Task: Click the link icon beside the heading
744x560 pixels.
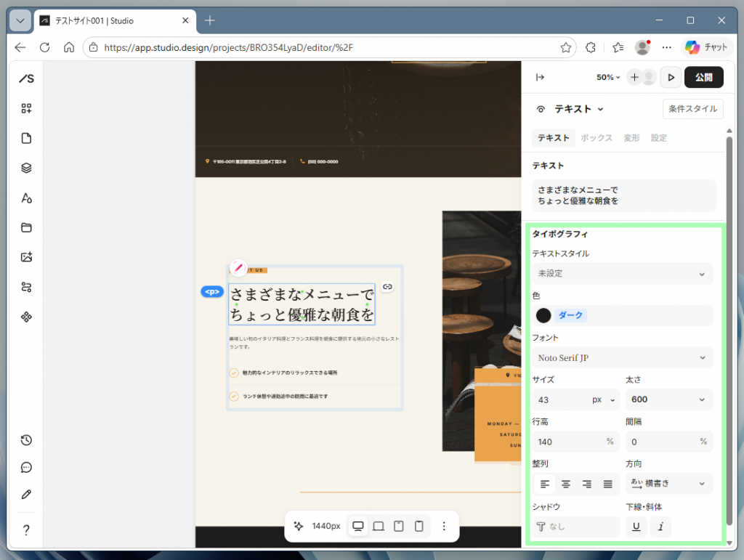Action: (x=388, y=286)
